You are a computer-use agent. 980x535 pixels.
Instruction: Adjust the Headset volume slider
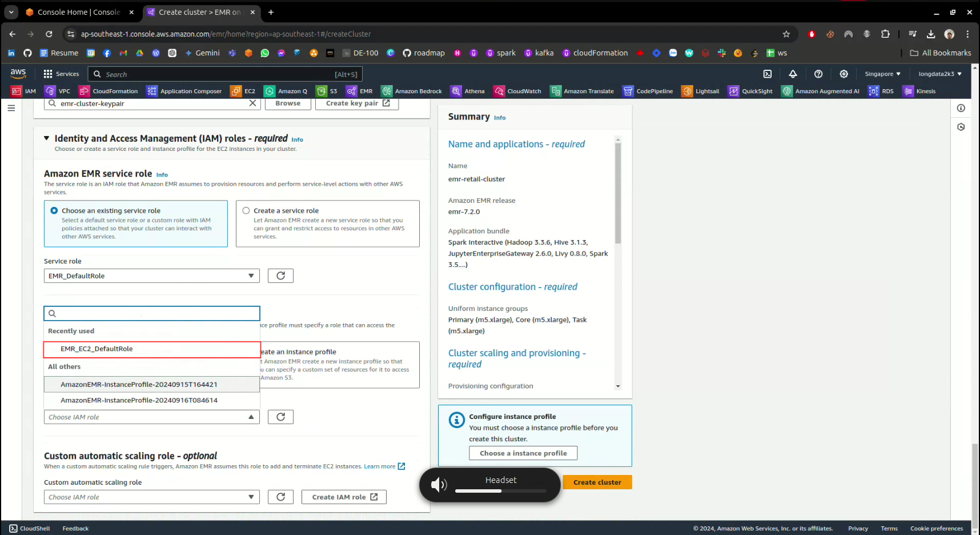[501, 491]
